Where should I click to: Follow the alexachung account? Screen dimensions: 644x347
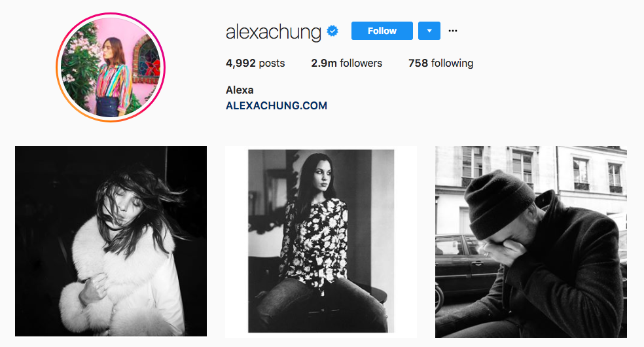pos(382,31)
